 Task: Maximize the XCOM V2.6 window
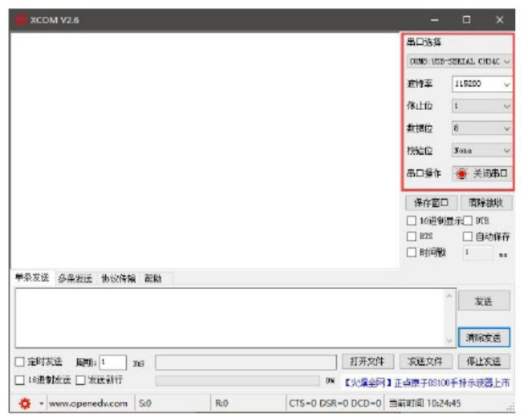pyautogui.click(x=466, y=20)
